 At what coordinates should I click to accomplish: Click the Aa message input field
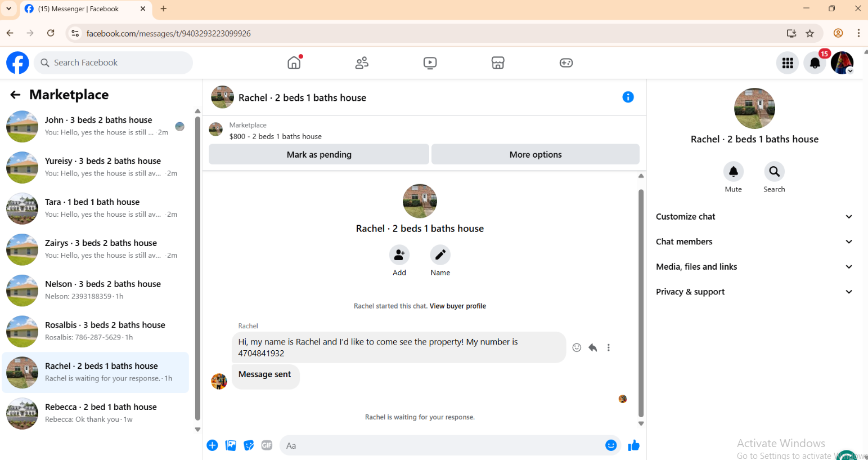(x=442, y=445)
